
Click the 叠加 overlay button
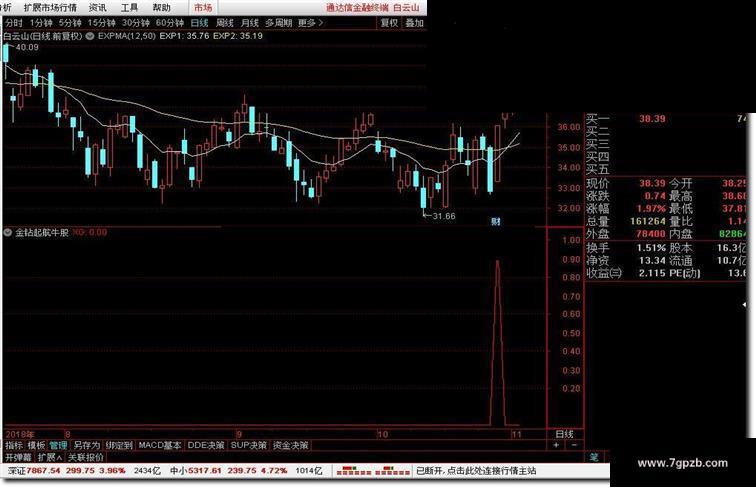[414, 23]
